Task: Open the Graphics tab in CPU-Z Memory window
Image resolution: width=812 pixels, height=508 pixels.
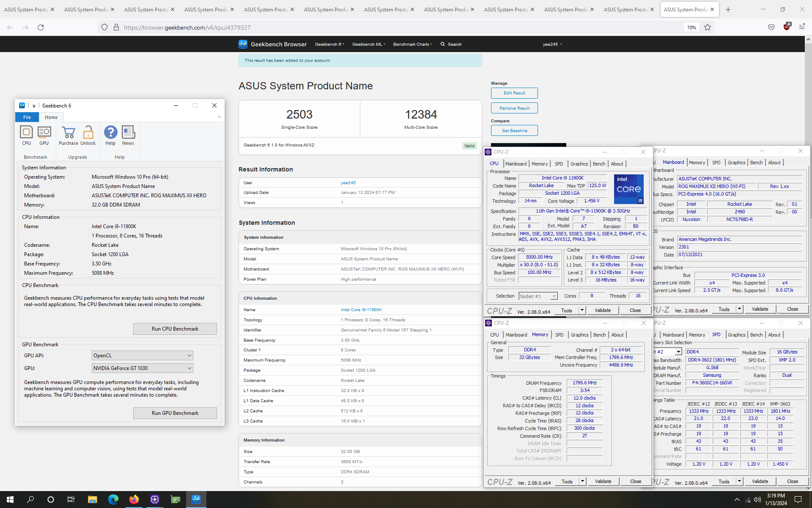Action: pyautogui.click(x=579, y=335)
